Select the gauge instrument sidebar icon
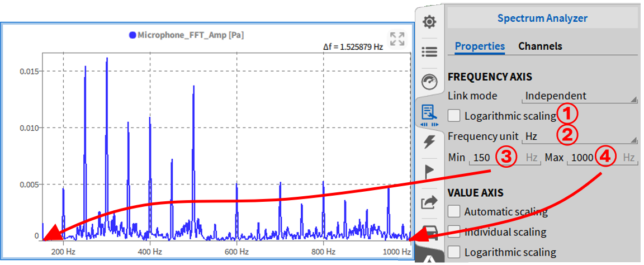644x265 pixels. pyautogui.click(x=429, y=82)
